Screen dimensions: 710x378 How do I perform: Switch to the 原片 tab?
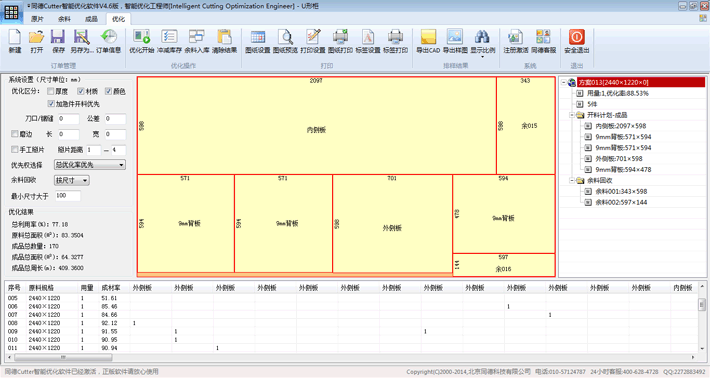point(37,19)
